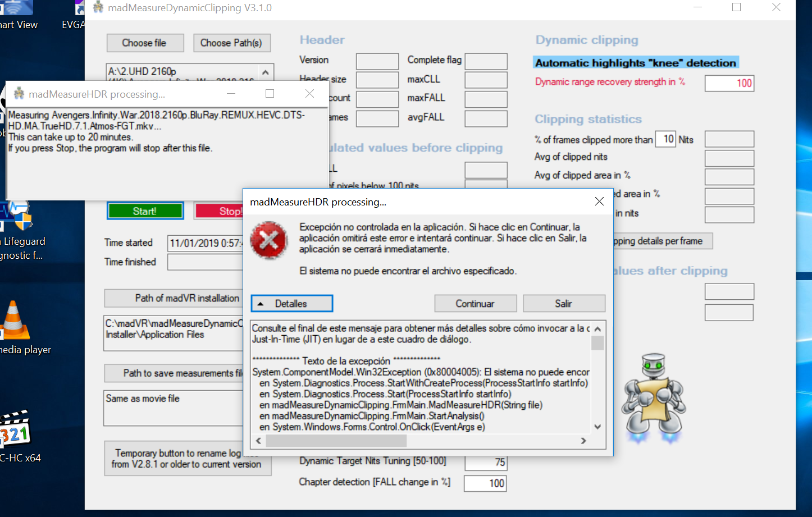Maximize the madMeasureDynamicClipping main window

(737, 7)
